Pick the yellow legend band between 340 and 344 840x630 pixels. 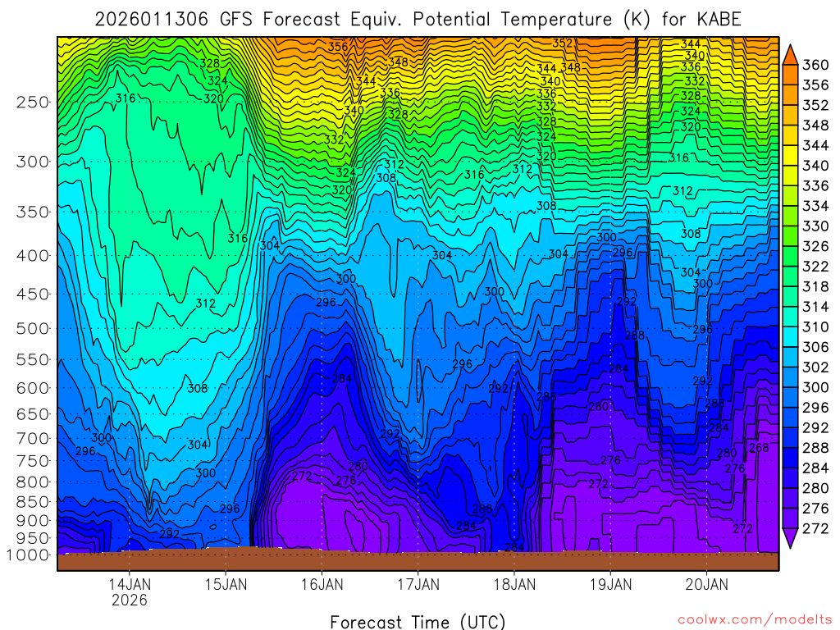(790, 155)
